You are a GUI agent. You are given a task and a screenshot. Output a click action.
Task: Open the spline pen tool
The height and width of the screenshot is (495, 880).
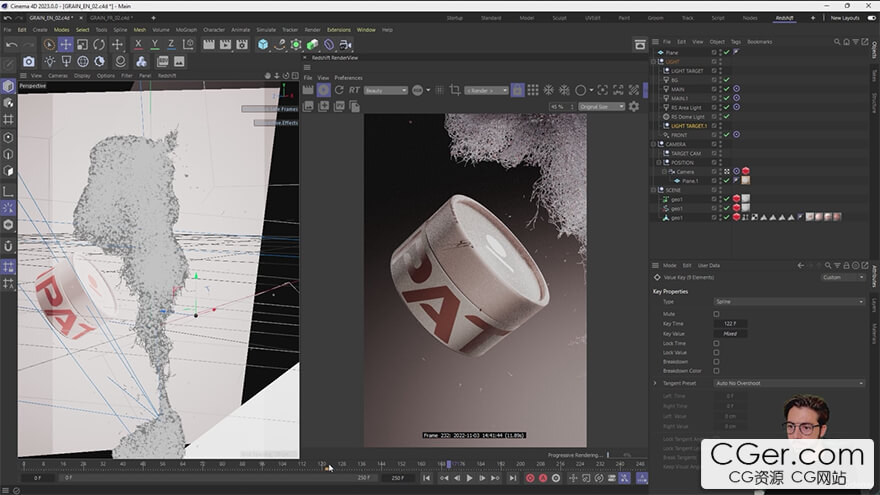coord(279,44)
